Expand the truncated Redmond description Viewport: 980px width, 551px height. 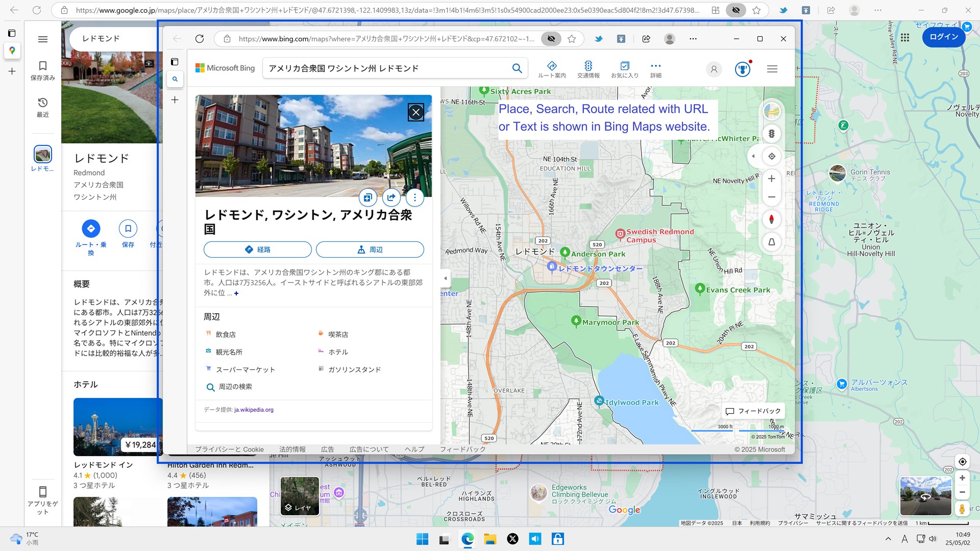tap(236, 293)
